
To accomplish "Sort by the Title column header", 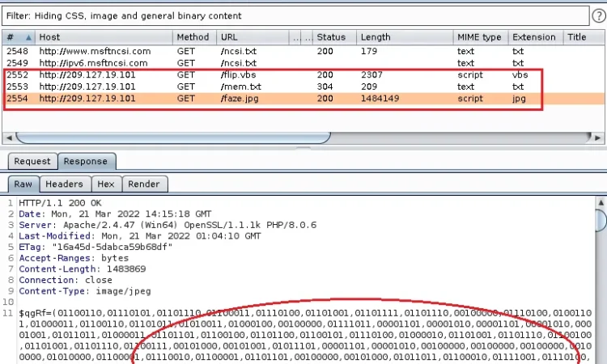I will (584, 37).
